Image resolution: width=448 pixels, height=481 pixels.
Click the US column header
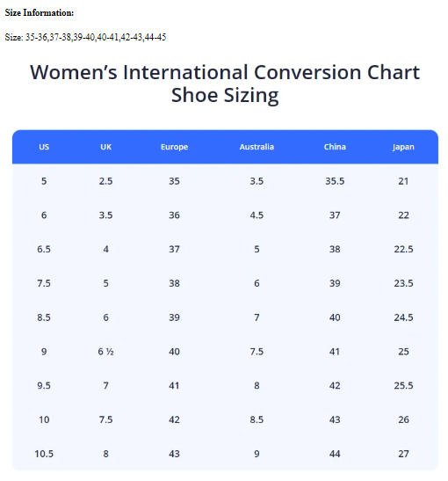[44, 147]
